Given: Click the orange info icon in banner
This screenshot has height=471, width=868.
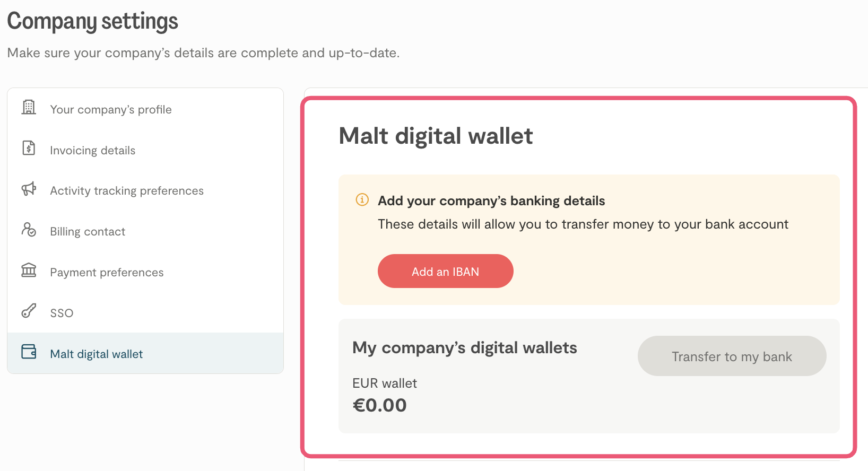Looking at the screenshot, I should 362,199.
